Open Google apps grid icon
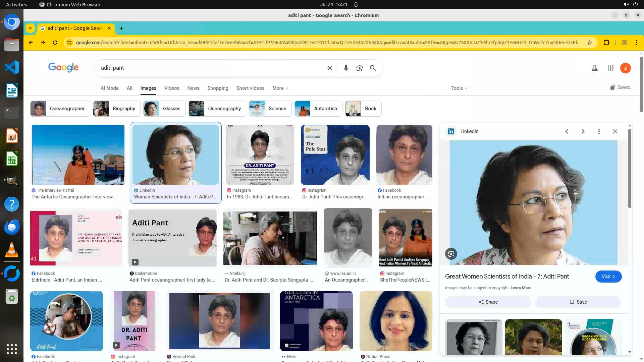 (x=610, y=68)
